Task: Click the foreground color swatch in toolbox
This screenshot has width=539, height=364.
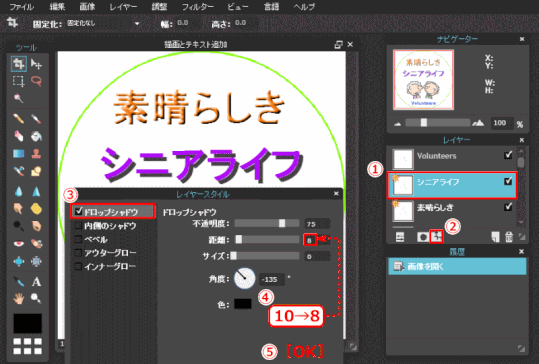Action: point(28,323)
